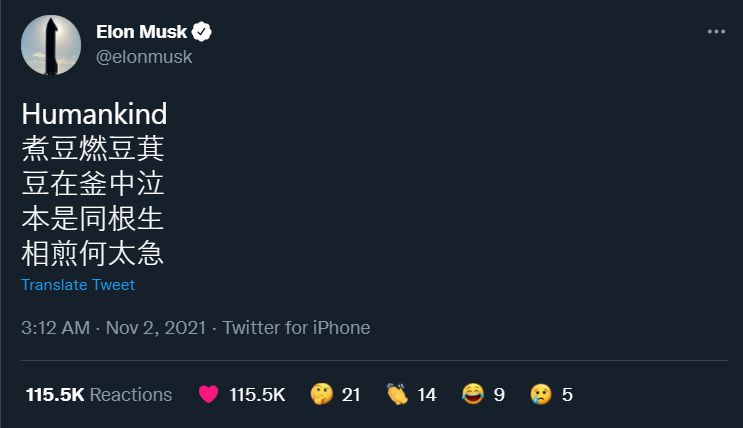Image resolution: width=743 pixels, height=428 pixels.
Task: Click the clapping hands emoji reaction
Action: (397, 395)
